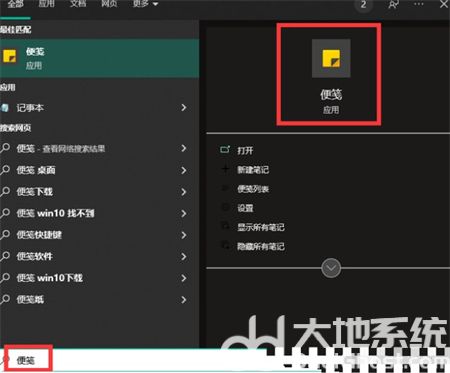The height and width of the screenshot is (373, 450).
Task: Click the list icon beside 便笺列表
Action: click(225, 188)
